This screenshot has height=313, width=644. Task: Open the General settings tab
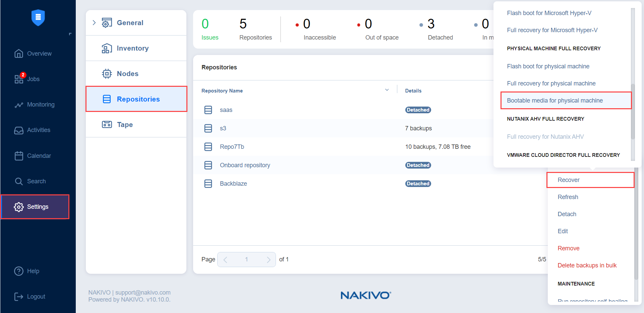pos(136,23)
